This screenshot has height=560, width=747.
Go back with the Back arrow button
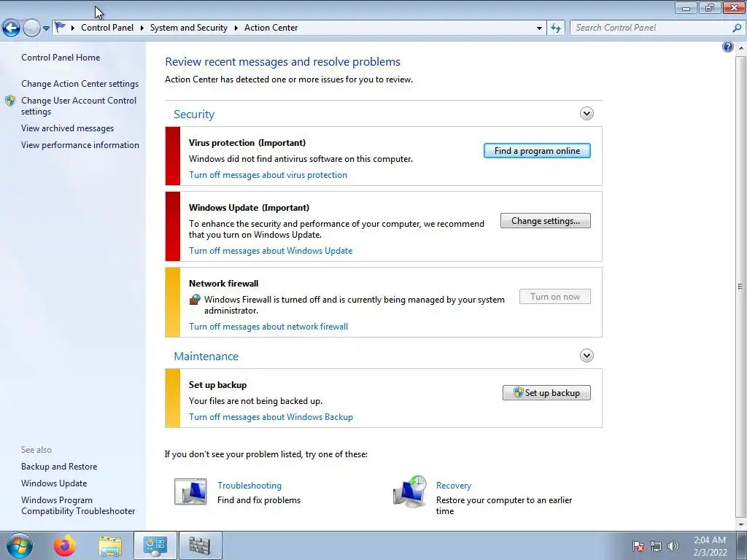[x=11, y=28]
